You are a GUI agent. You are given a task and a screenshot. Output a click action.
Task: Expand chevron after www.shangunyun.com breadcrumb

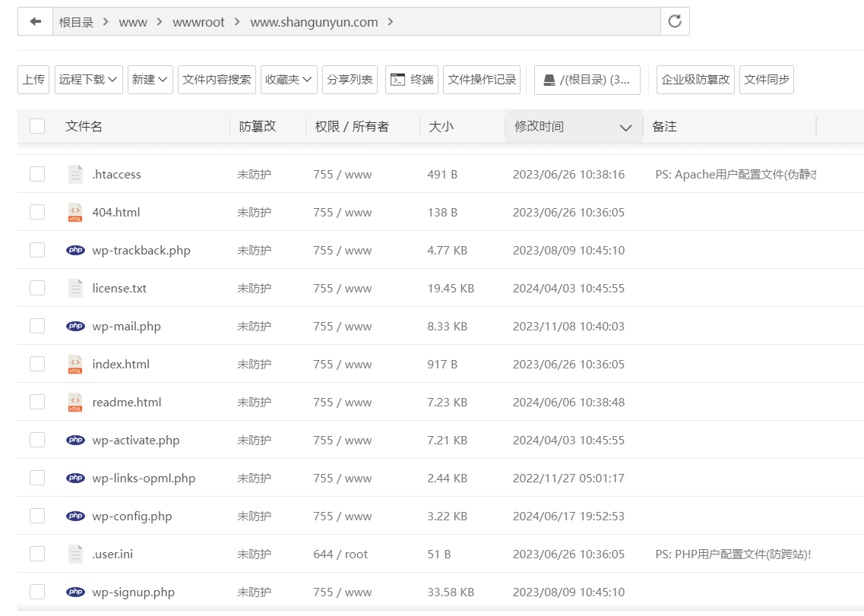[x=391, y=22]
